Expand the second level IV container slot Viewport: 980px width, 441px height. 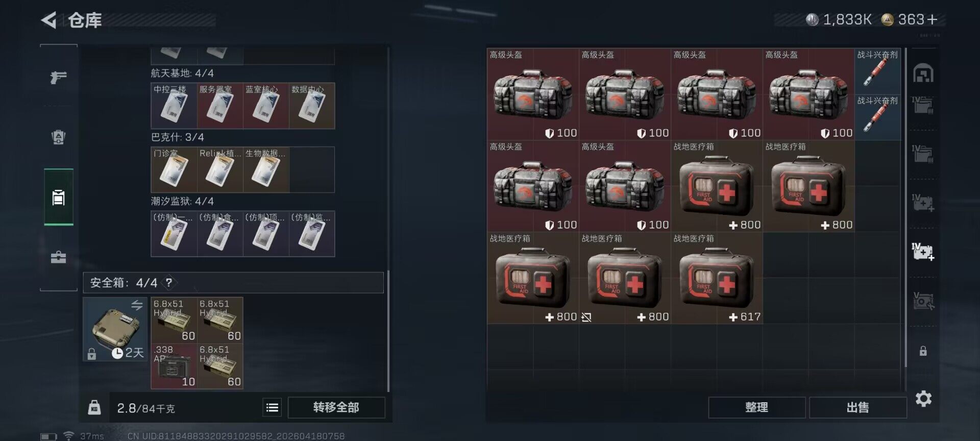click(x=923, y=154)
